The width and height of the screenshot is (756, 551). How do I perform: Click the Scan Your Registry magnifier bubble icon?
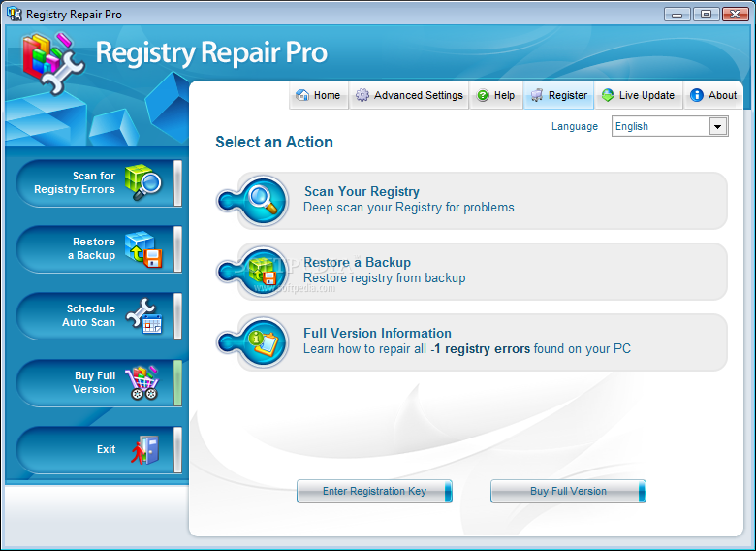[263, 201]
